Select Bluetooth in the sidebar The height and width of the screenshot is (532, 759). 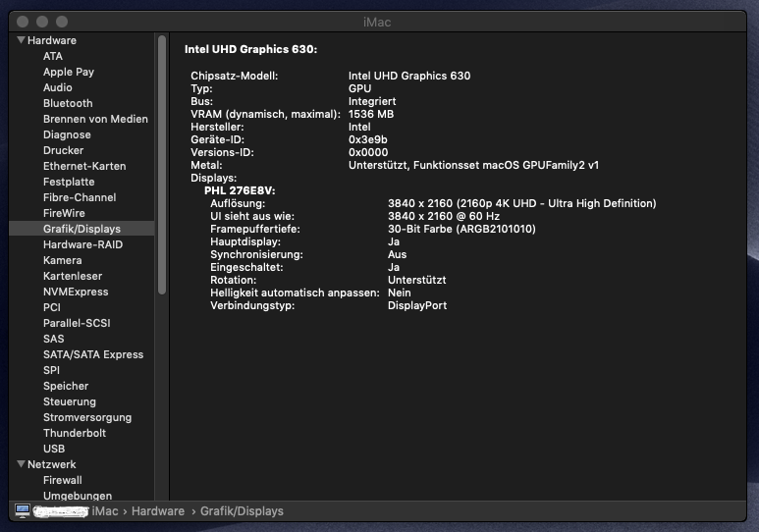(x=68, y=103)
